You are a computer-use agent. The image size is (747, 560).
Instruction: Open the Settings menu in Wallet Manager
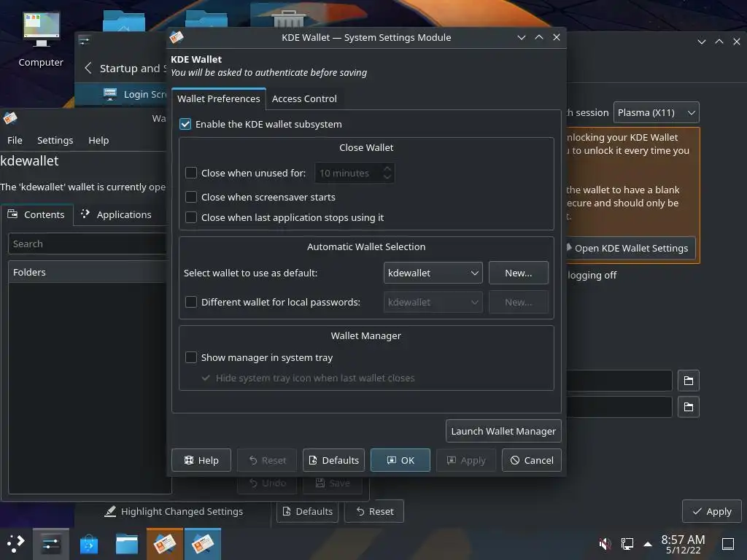tap(55, 140)
